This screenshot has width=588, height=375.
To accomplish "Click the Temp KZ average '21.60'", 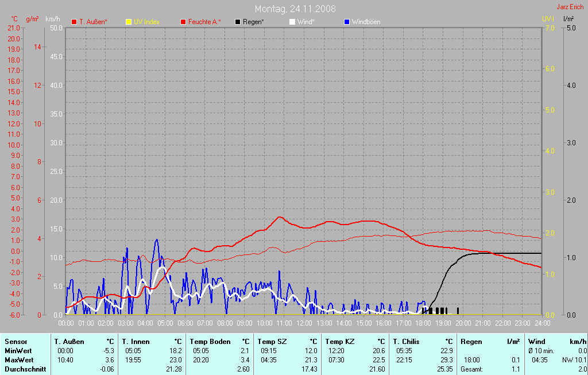I will (x=377, y=369).
